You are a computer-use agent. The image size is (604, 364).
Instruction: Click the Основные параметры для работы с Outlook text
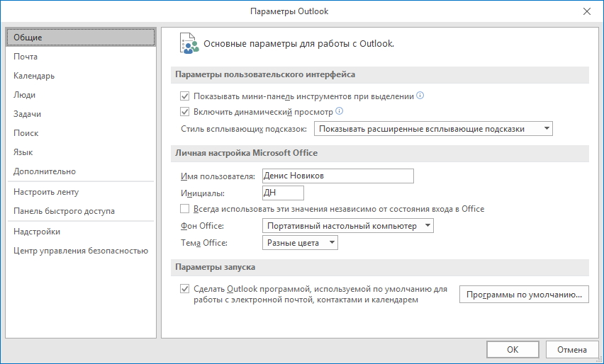tap(299, 44)
